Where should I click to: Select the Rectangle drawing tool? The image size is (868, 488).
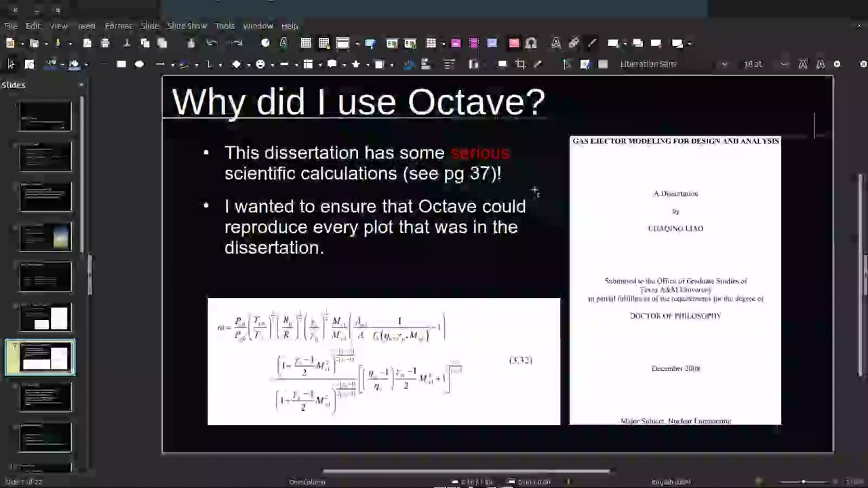pyautogui.click(x=121, y=64)
